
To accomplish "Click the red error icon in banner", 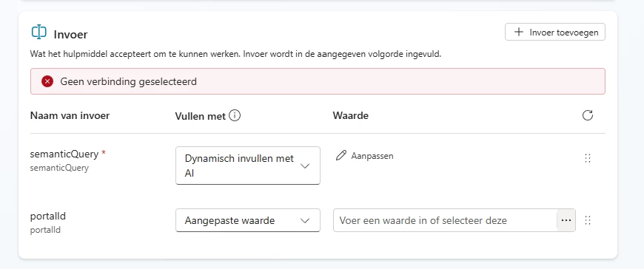I will pos(47,81).
